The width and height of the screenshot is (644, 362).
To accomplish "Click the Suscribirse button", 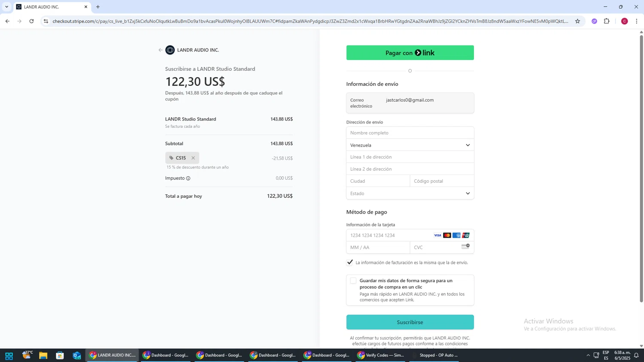I will pos(410,322).
